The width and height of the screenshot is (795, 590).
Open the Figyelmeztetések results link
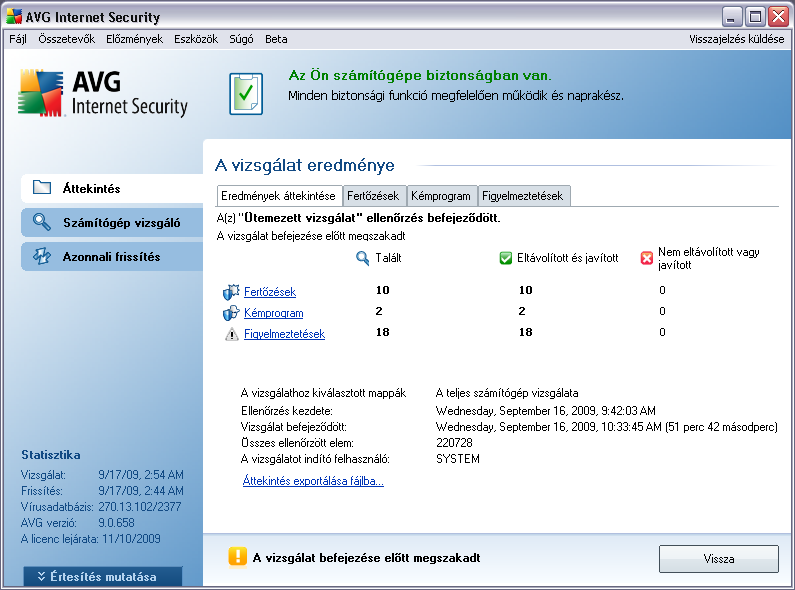[284, 334]
